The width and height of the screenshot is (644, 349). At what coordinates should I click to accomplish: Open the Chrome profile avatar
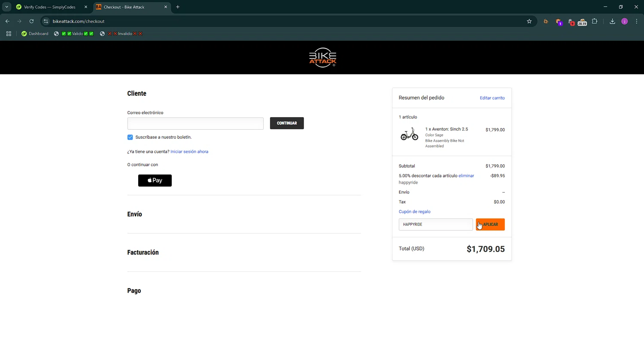[624, 21]
